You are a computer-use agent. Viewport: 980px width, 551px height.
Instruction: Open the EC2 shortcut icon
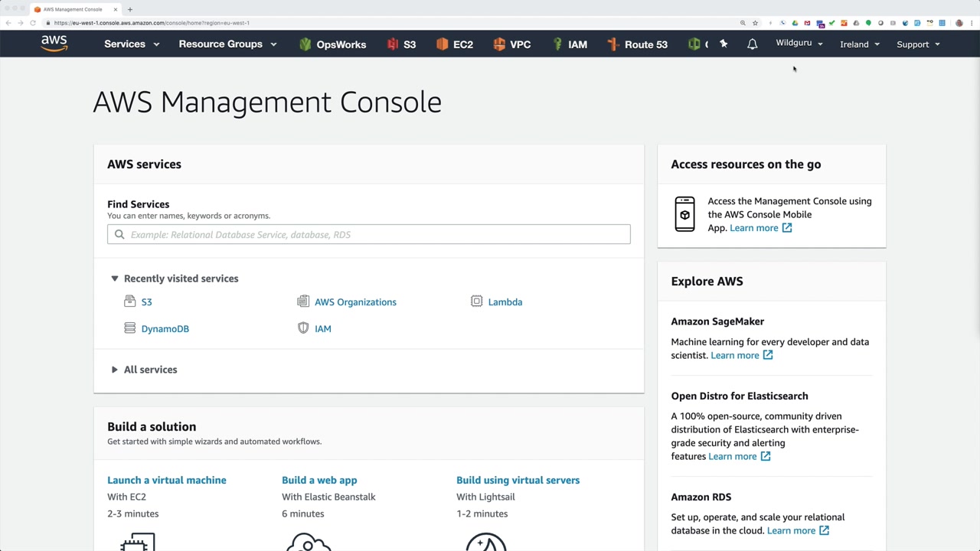pos(442,44)
